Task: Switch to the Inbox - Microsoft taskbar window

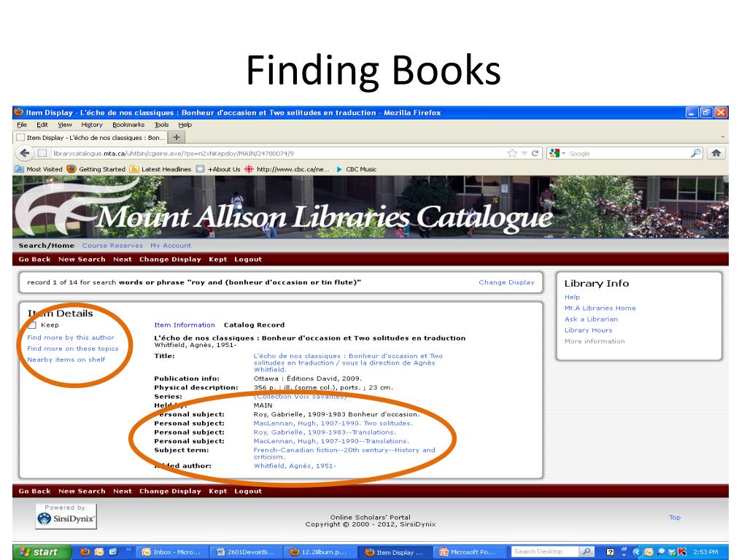Action: click(172, 552)
